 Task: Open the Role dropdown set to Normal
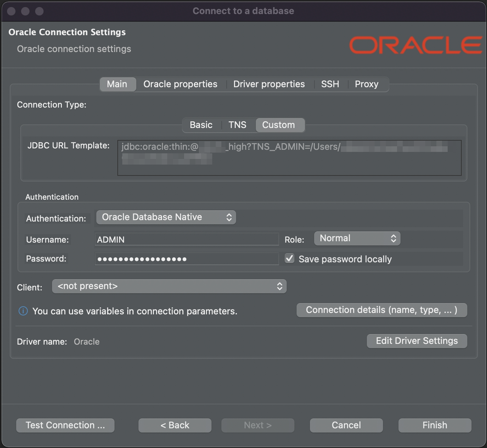click(x=357, y=238)
